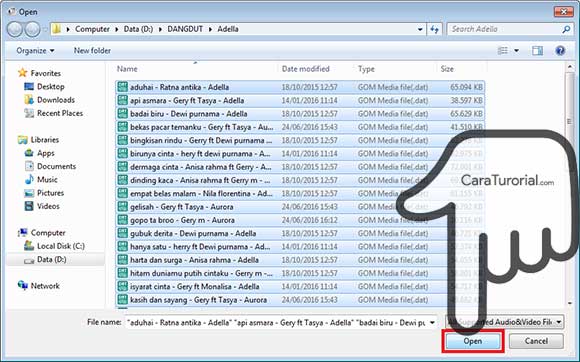The image size is (580, 362).
Task: Click the file icon of birunya cinta
Action: click(122, 153)
